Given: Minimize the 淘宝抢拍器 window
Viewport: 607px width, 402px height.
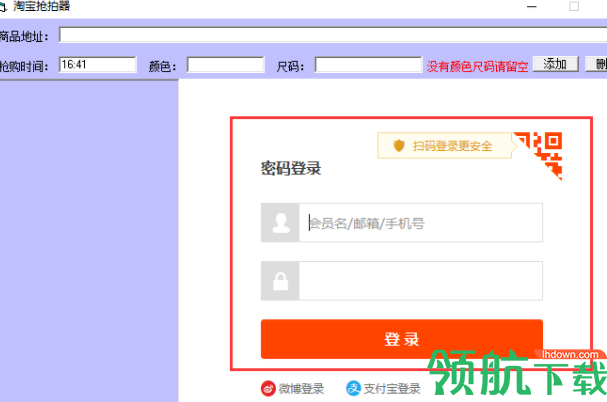Looking at the screenshot, I should click(532, 7).
